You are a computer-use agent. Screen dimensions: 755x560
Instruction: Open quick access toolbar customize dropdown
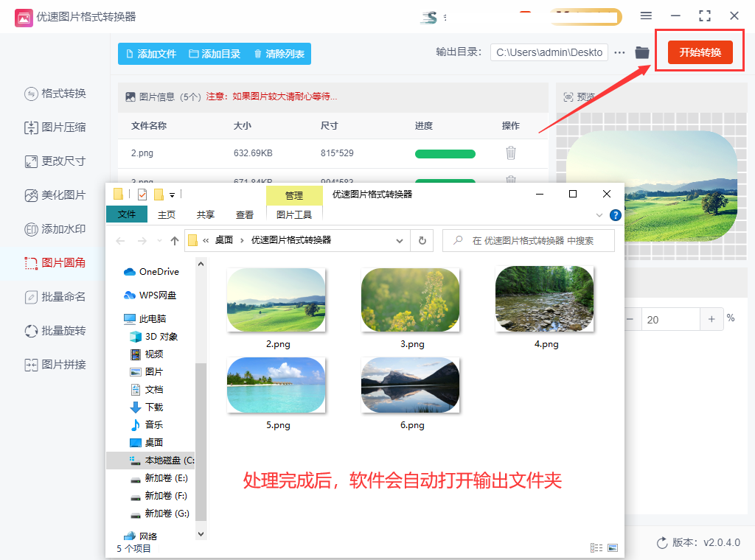point(173,195)
